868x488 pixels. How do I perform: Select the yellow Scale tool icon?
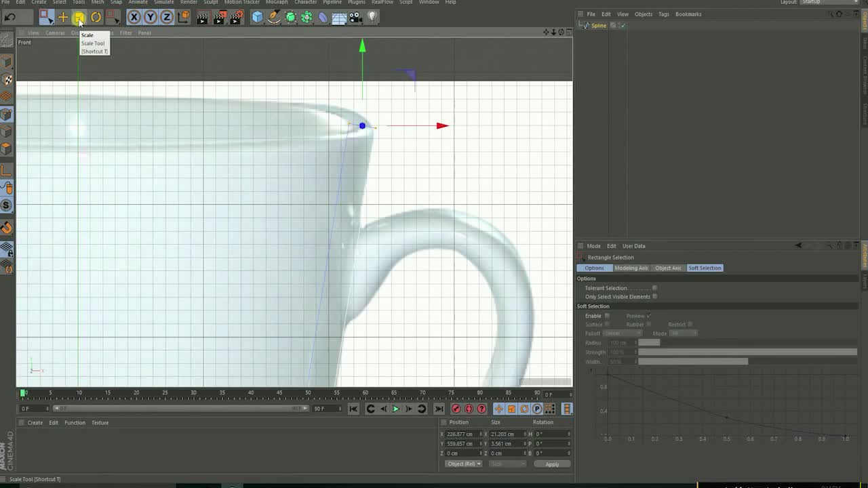point(79,17)
